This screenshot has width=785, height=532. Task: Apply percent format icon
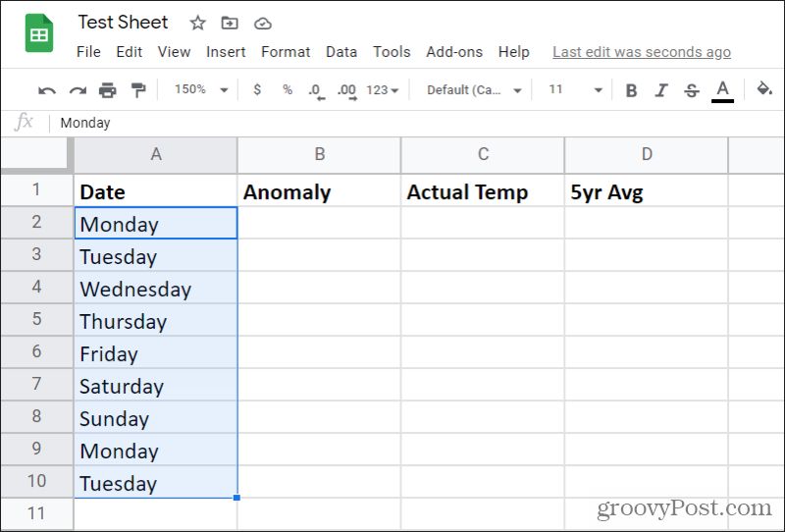pos(287,89)
